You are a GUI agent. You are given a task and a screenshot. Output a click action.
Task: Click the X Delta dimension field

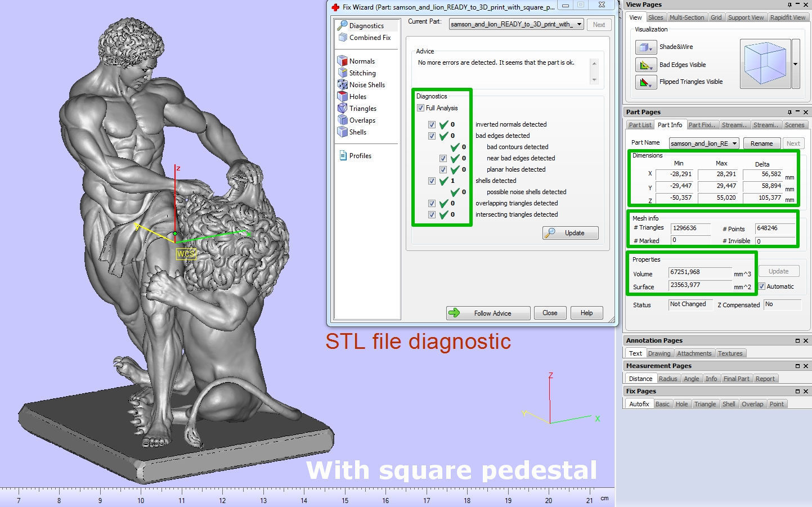pos(762,174)
